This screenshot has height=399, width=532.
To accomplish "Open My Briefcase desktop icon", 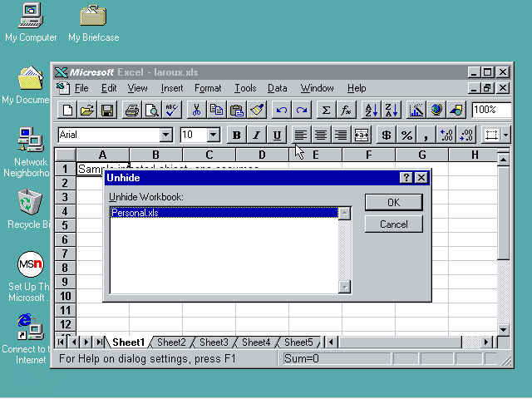I will tap(94, 23).
